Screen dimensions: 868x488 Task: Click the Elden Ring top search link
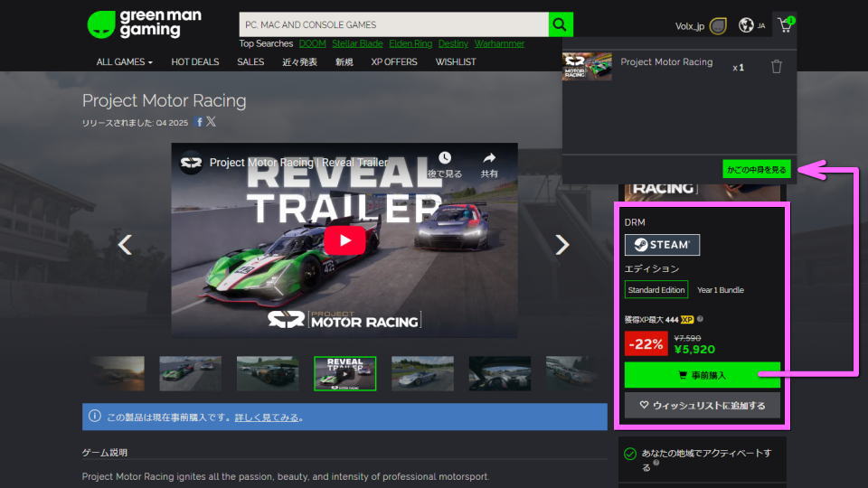410,43
